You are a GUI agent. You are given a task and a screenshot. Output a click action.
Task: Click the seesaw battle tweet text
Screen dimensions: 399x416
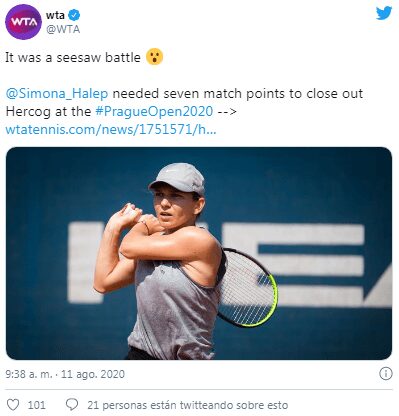[x=73, y=57]
